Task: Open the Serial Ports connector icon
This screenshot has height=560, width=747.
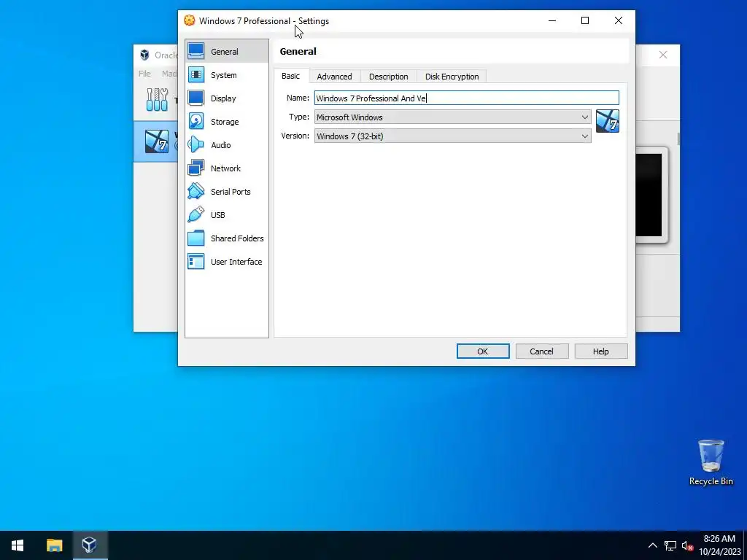Action: coord(196,191)
